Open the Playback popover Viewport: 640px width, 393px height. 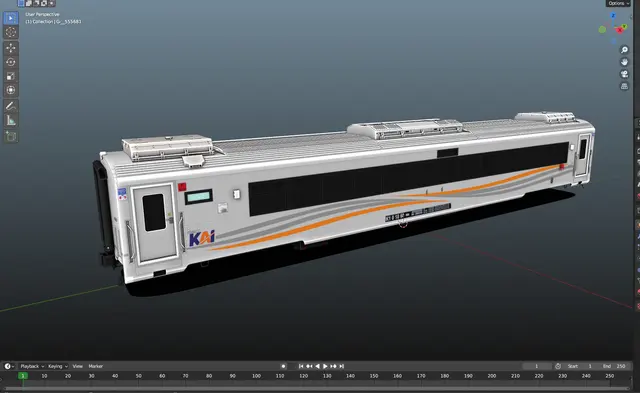tap(32, 366)
